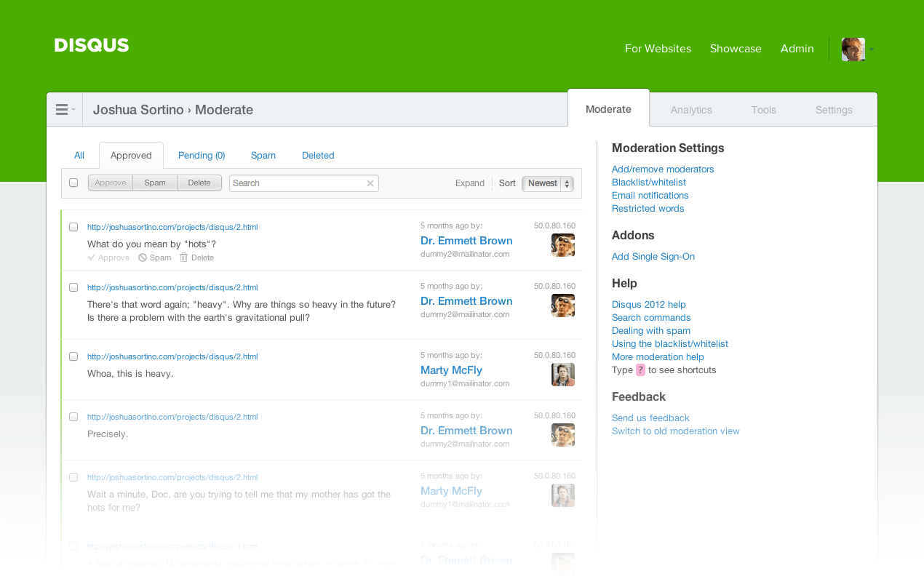Open Add/remove moderators link

tap(663, 169)
